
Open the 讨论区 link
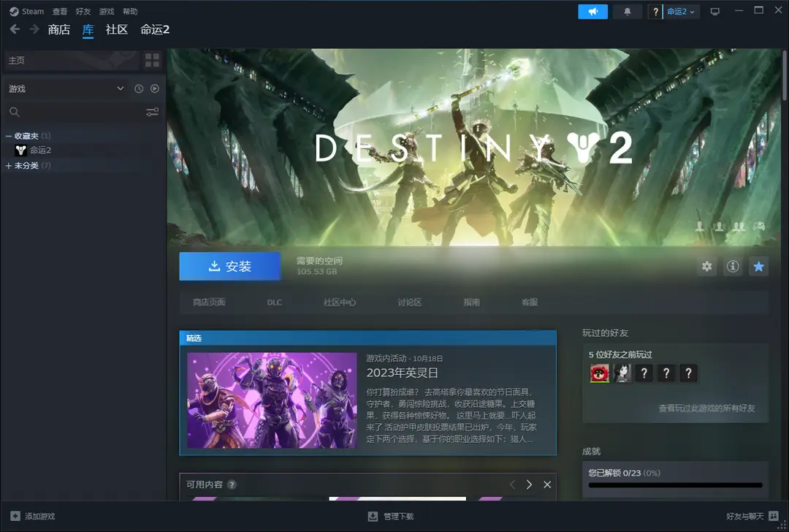410,302
